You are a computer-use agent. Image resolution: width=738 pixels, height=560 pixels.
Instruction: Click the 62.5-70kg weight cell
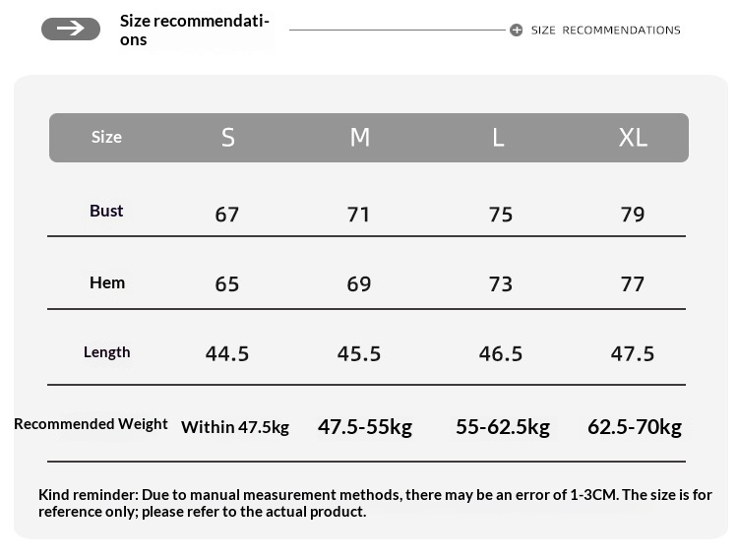635,427
